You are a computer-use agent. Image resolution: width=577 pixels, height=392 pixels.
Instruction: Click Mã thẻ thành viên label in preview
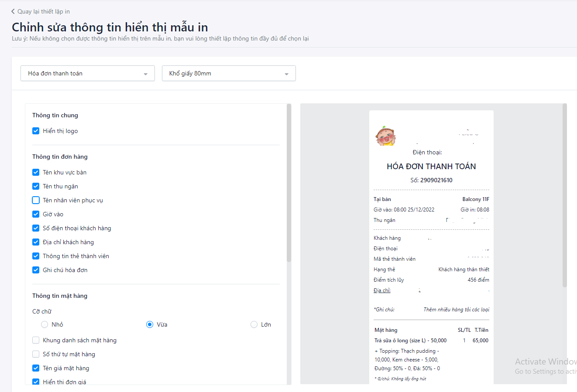[395, 259]
